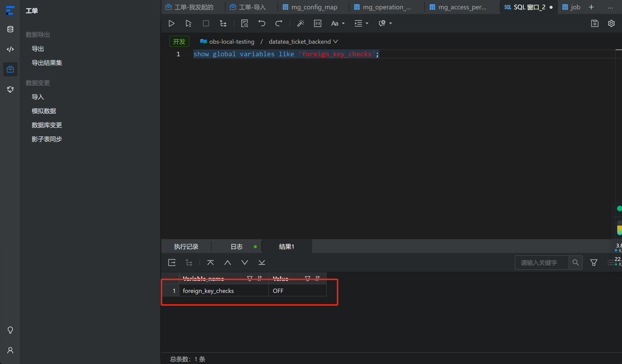
Task: Open the job tab
Action: pyautogui.click(x=571, y=7)
